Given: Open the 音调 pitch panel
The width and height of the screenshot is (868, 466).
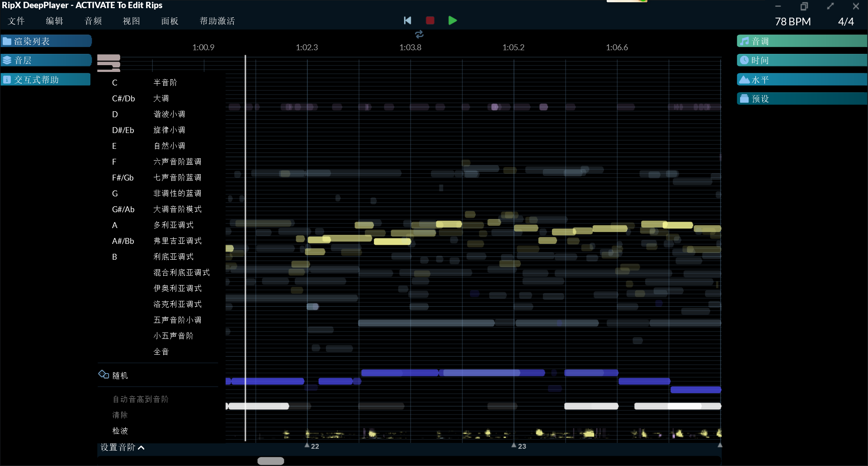Looking at the screenshot, I should click(802, 41).
